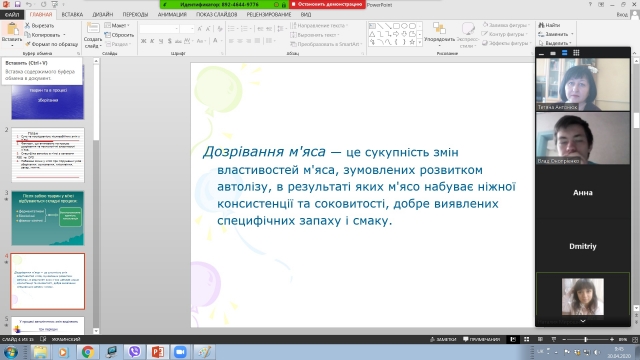
Task: Open Google Chrome from the taskbar
Action: click(87, 352)
